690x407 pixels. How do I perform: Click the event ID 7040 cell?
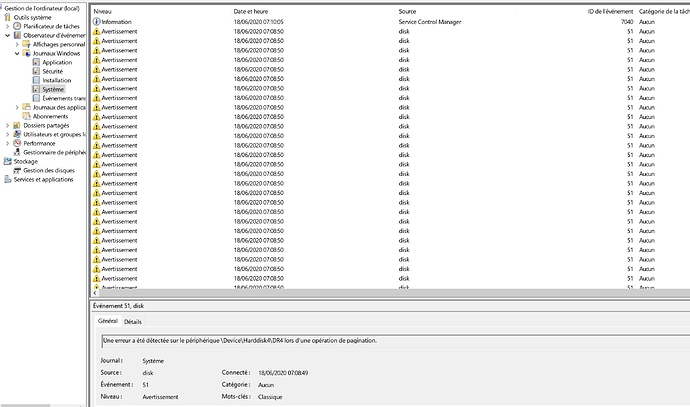[x=627, y=22]
